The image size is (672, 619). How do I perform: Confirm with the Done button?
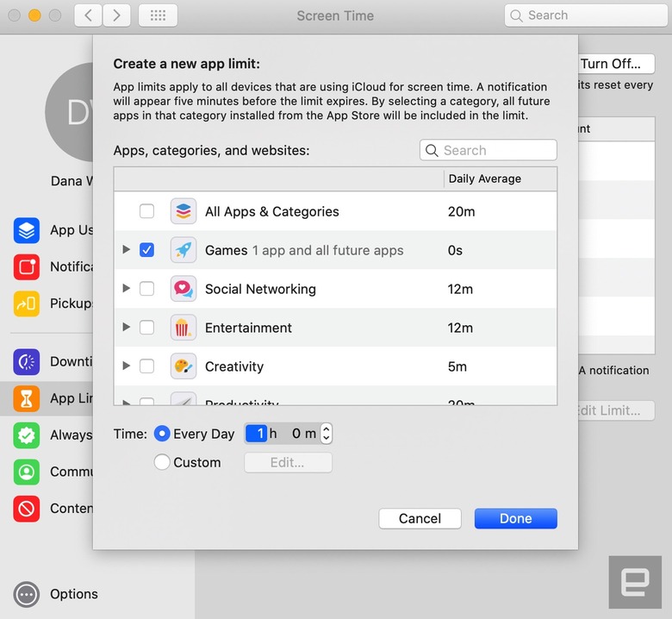tap(515, 518)
